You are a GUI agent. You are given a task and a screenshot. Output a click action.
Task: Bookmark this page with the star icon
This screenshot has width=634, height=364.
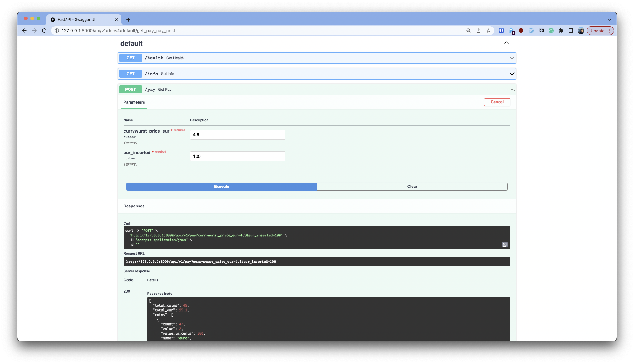488,31
